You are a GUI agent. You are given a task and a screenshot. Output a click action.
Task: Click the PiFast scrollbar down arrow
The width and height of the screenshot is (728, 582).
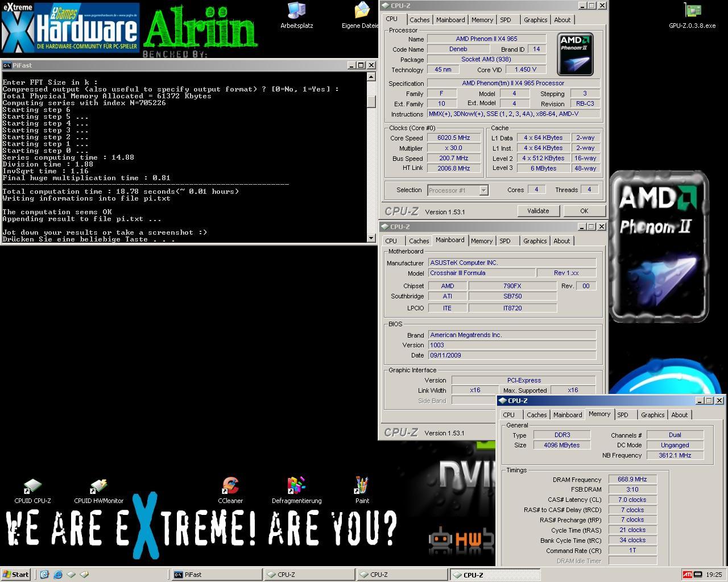pos(371,238)
